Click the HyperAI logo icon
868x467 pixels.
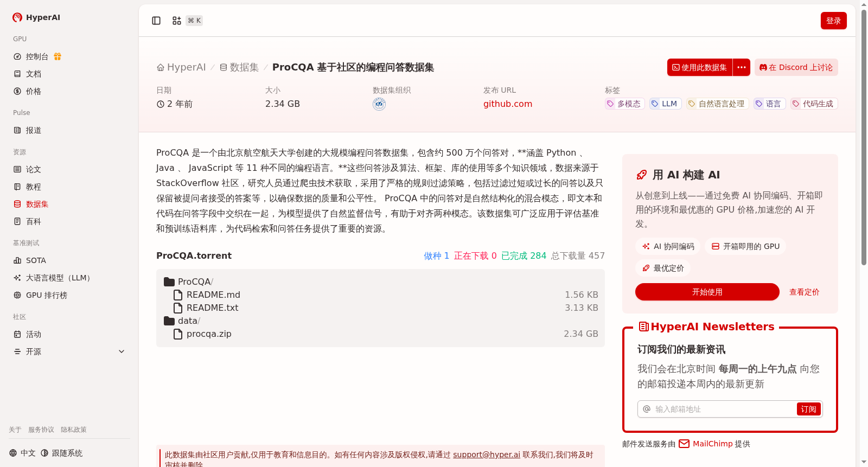(17, 17)
